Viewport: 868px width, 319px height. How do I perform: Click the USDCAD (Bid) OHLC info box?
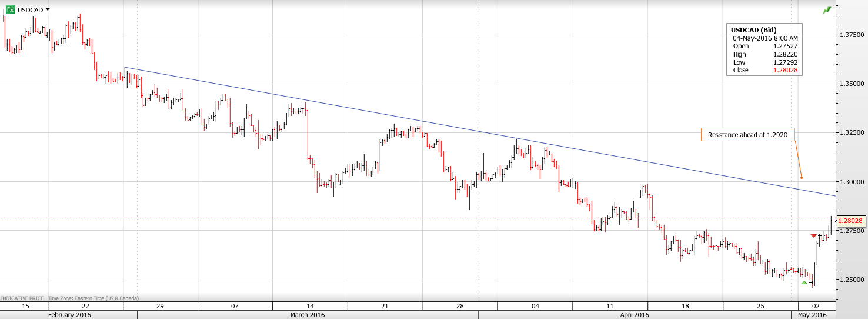click(x=764, y=50)
